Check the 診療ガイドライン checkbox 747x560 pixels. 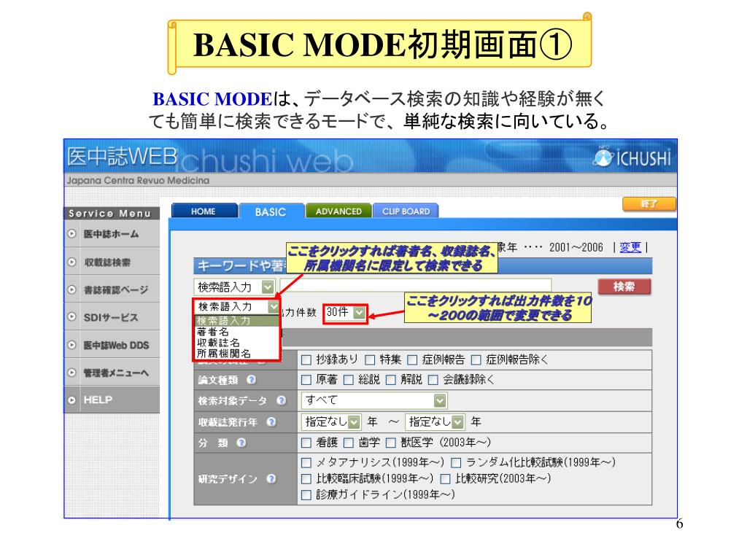[x=306, y=495]
